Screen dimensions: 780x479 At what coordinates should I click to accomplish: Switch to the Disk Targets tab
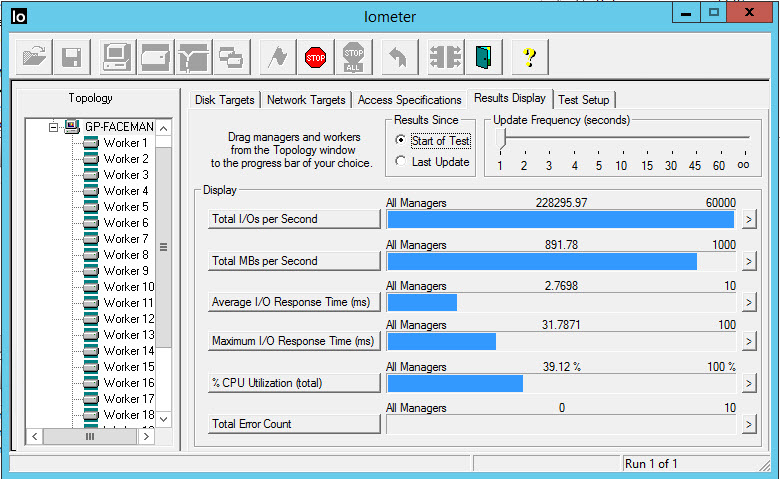coord(224,100)
